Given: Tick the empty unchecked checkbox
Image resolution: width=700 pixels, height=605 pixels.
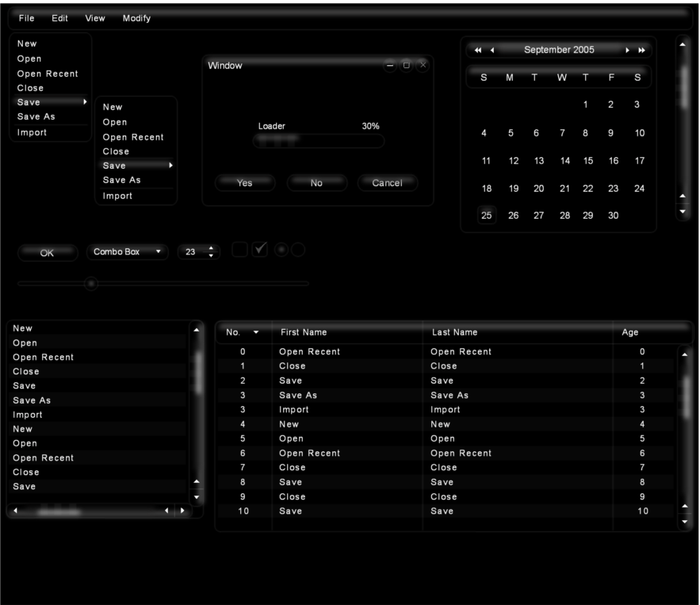Looking at the screenshot, I should [239, 250].
